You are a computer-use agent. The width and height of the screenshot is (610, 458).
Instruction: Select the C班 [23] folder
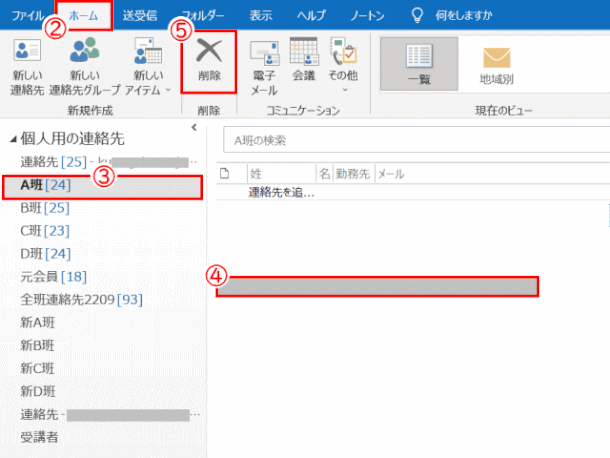coord(103,231)
